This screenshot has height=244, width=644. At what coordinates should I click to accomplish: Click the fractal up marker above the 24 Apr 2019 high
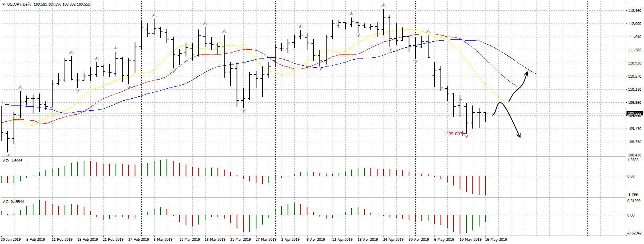click(x=384, y=6)
